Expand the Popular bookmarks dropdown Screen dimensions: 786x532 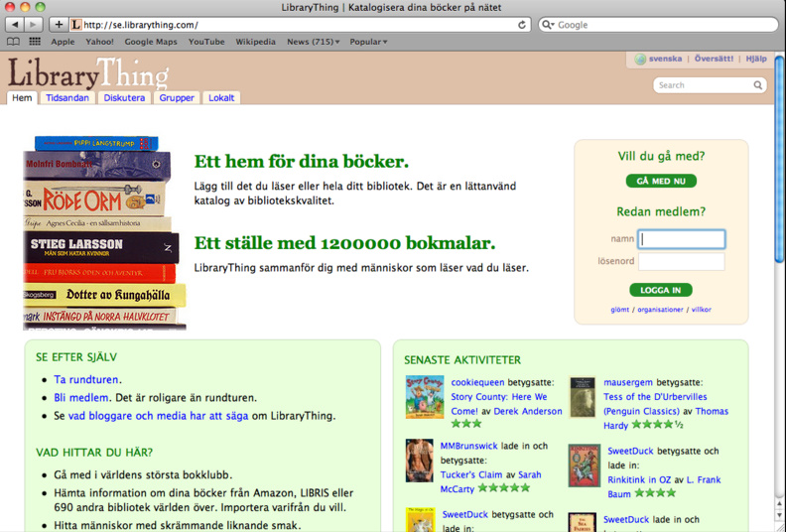pos(368,42)
